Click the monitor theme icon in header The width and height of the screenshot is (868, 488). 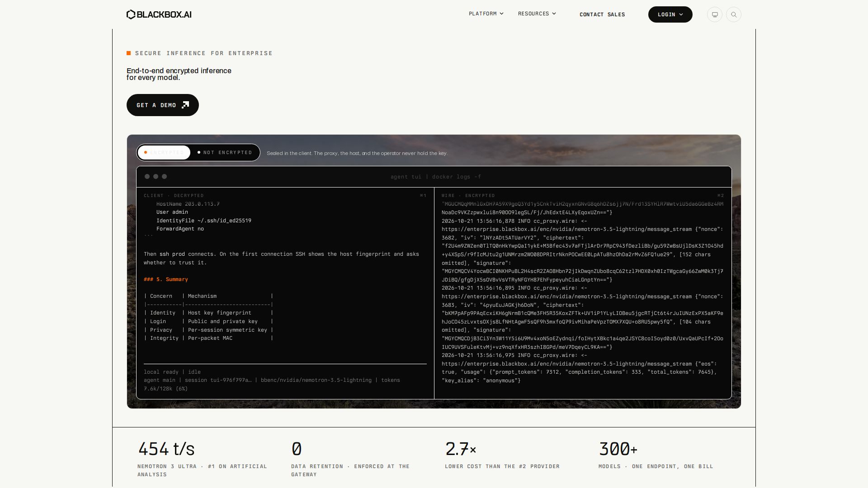point(714,14)
